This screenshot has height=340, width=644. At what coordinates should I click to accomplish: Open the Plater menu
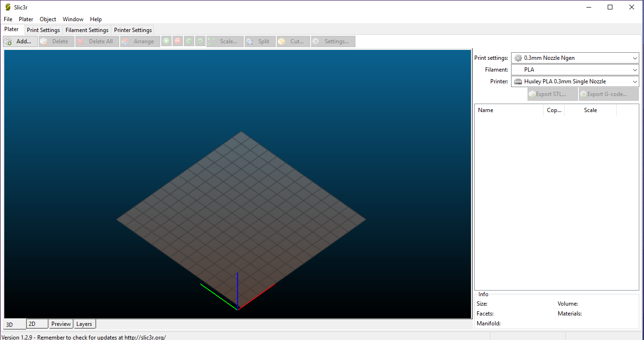pyautogui.click(x=26, y=19)
